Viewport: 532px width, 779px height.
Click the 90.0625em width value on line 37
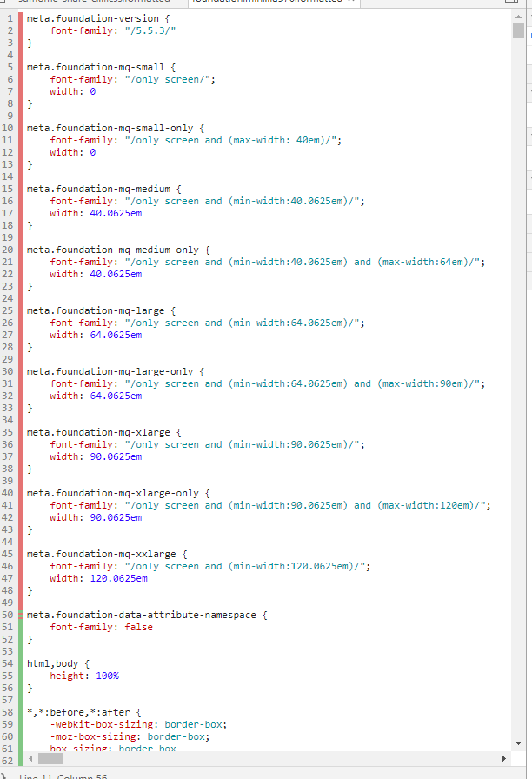coord(116,456)
